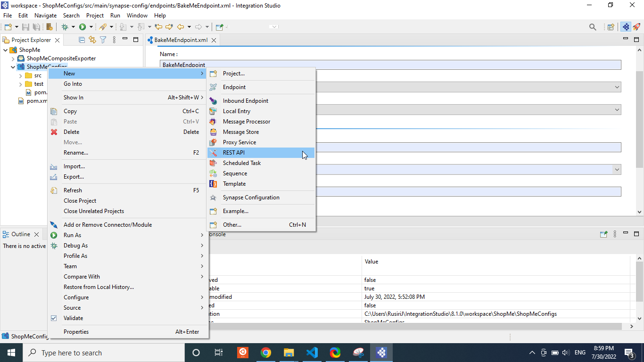Click the Sequence icon in New submenu
The width and height of the screenshot is (644, 362).
coord(214,173)
